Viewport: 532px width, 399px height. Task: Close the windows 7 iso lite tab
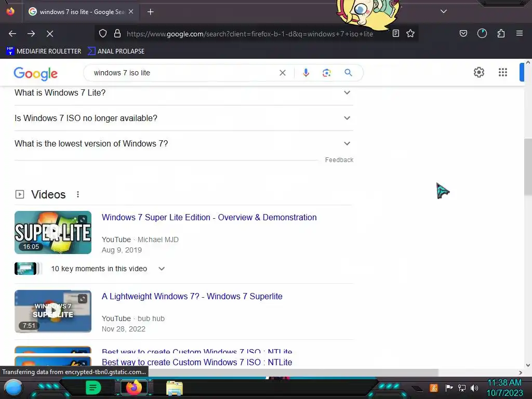(x=131, y=11)
